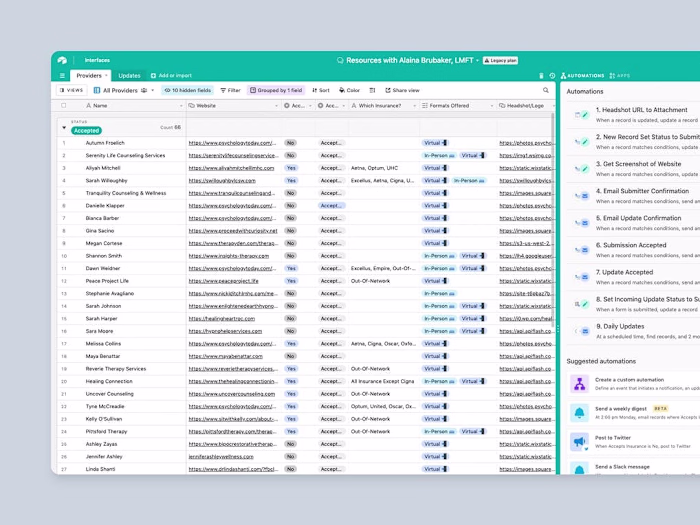Click the Send a weekly digest bell icon
This screenshot has height=525, width=700.
pos(579,413)
